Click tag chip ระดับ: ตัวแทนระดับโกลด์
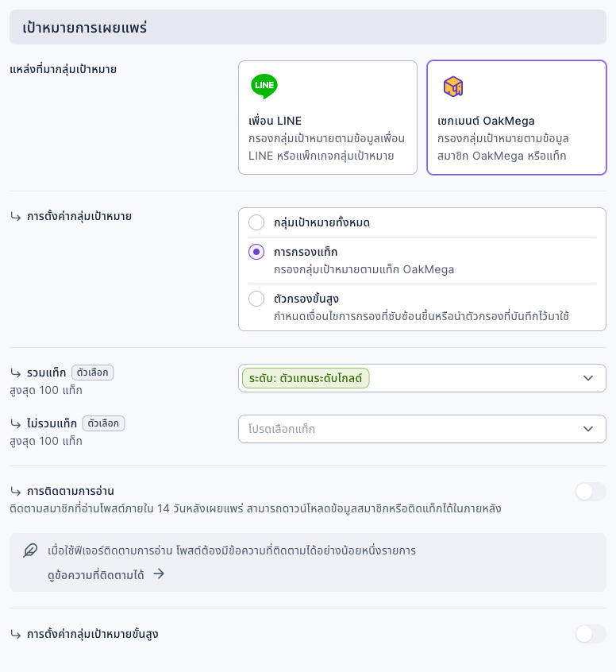 pos(306,378)
